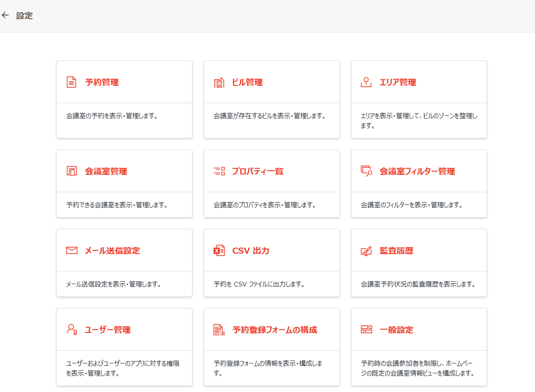Open 予約登録フォームの構成 title link

click(275, 330)
